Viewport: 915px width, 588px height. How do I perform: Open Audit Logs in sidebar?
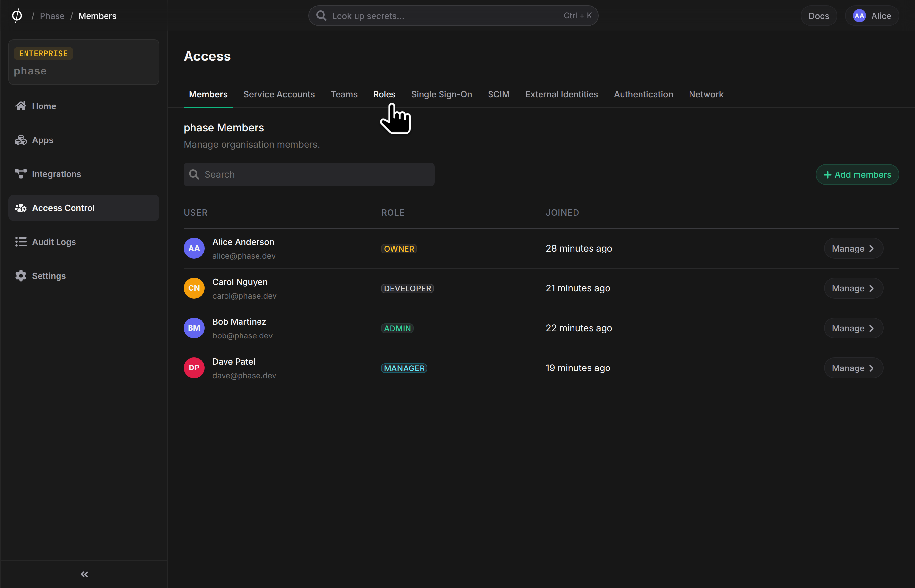[x=84, y=242]
